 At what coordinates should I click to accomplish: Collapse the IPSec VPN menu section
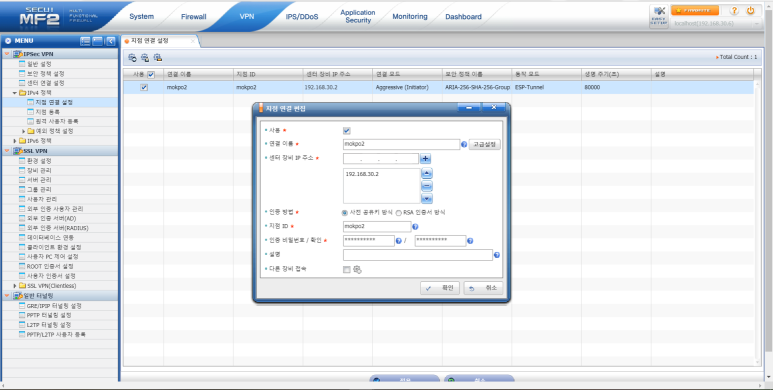tap(7, 54)
